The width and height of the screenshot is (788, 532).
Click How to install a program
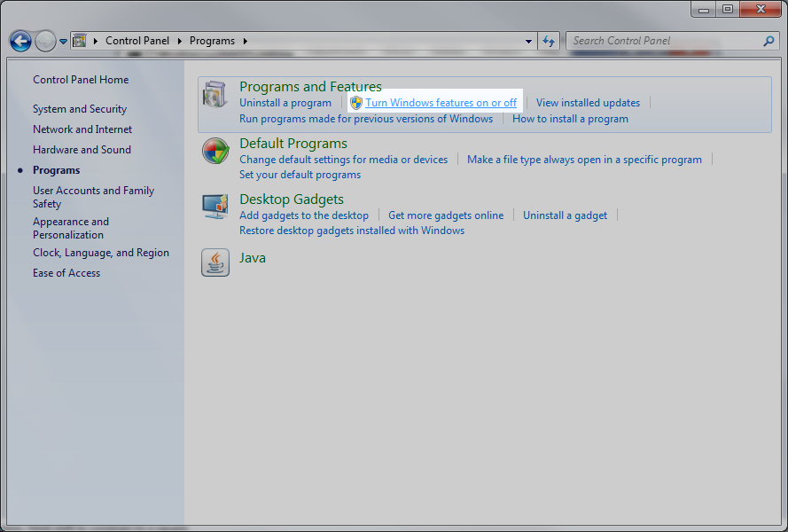(x=570, y=119)
